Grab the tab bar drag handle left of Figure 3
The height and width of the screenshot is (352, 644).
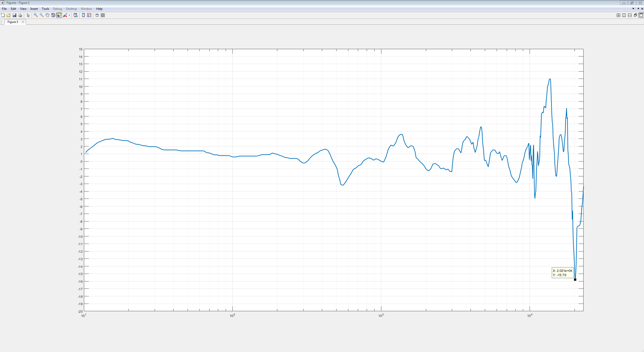click(2, 22)
